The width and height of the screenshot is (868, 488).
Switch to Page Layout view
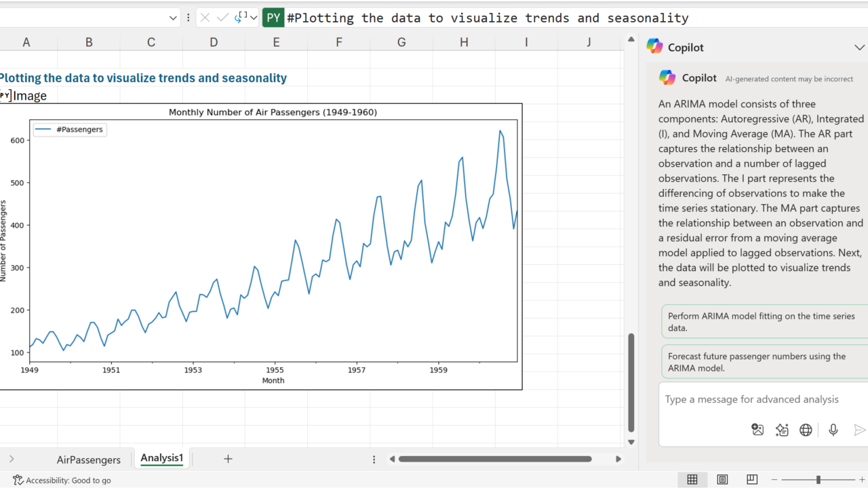point(722,480)
